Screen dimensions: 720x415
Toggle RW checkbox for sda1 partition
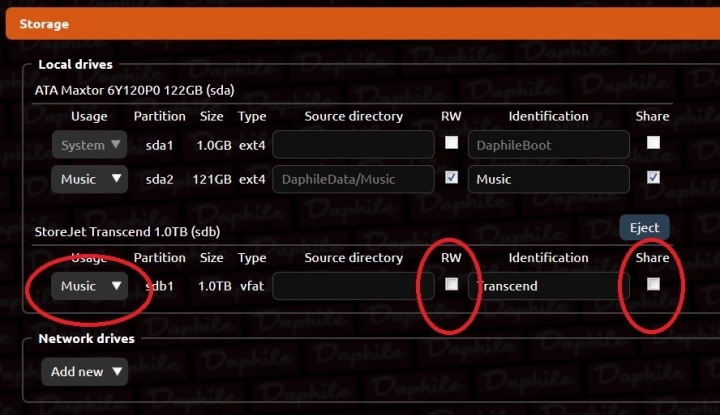coord(451,143)
